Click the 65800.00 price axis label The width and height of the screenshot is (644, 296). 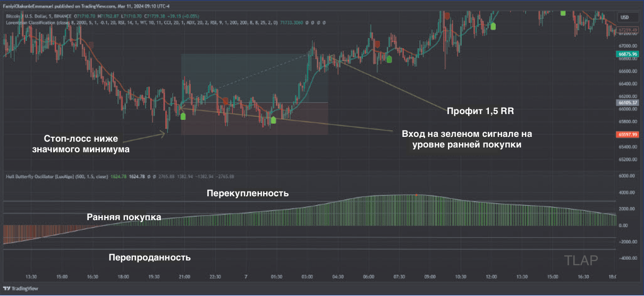click(628, 121)
